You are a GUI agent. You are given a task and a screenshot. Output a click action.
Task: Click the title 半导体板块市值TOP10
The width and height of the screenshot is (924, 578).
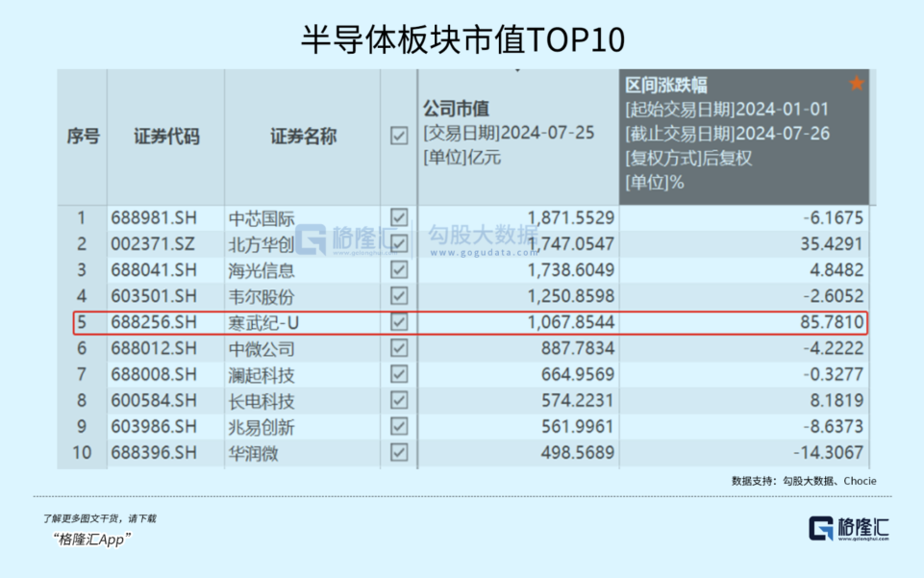[x=462, y=39]
